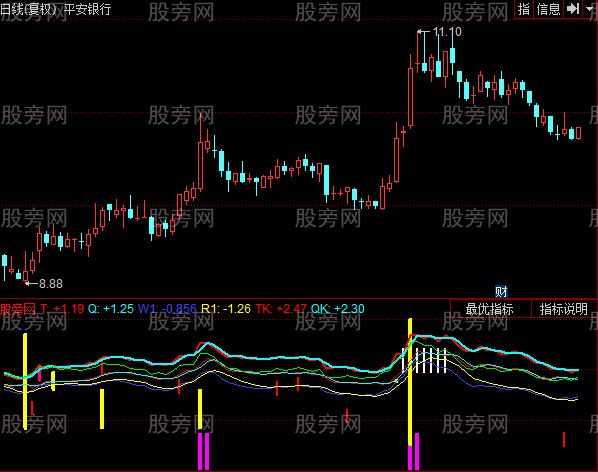
Task: Click the 平安银行 stock name
Action: pyautogui.click(x=87, y=9)
